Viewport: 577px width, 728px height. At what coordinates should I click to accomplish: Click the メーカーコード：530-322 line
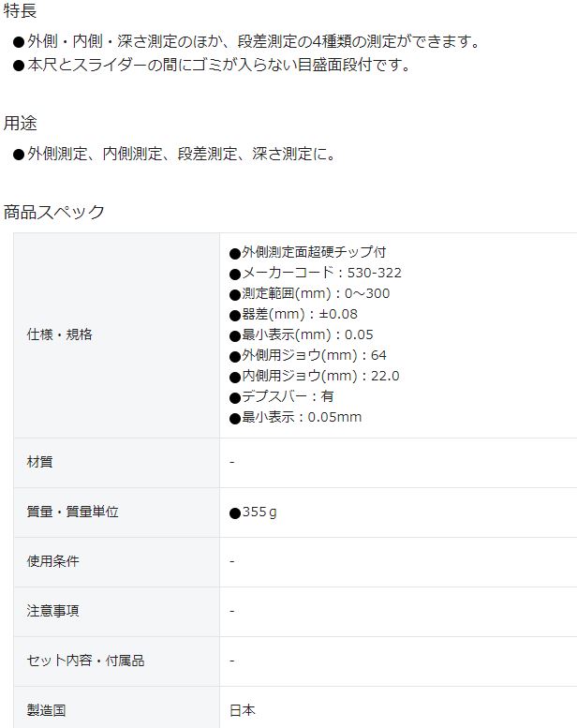(x=315, y=273)
